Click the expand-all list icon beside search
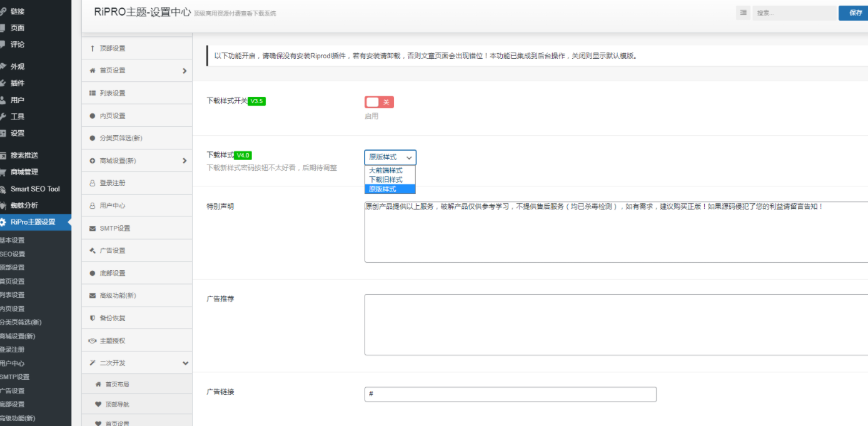This screenshot has height=426, width=868. [x=743, y=13]
